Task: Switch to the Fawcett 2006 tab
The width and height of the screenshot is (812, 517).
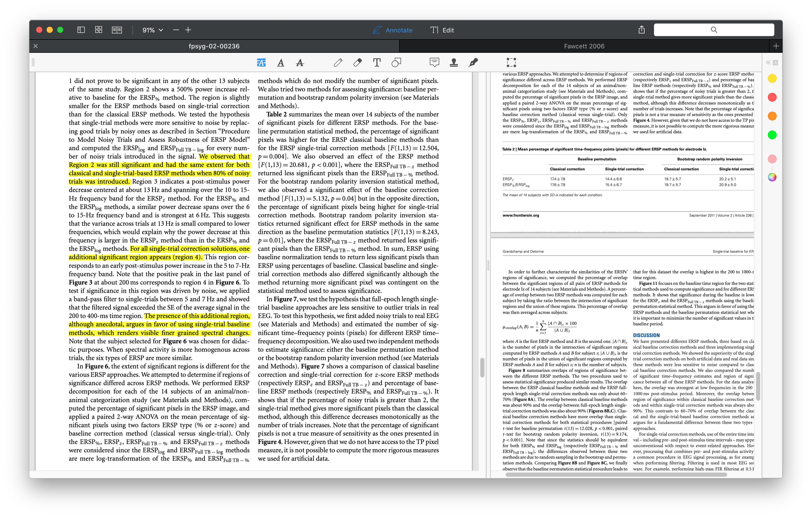Action: coord(584,46)
